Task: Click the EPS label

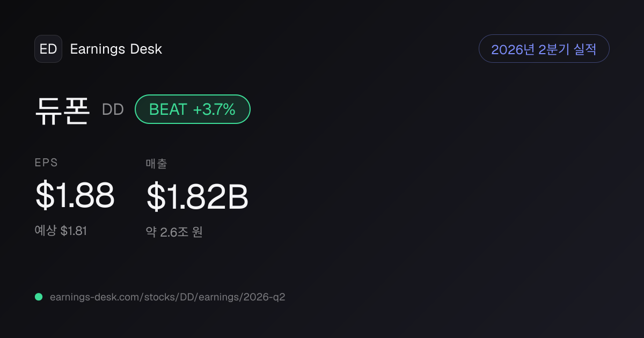Action: point(46,163)
